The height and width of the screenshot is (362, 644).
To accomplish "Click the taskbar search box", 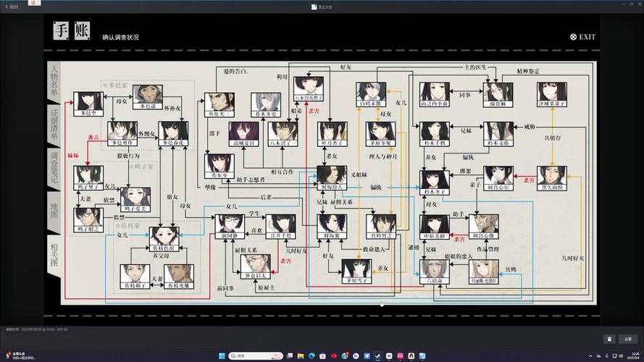I will (250, 356).
